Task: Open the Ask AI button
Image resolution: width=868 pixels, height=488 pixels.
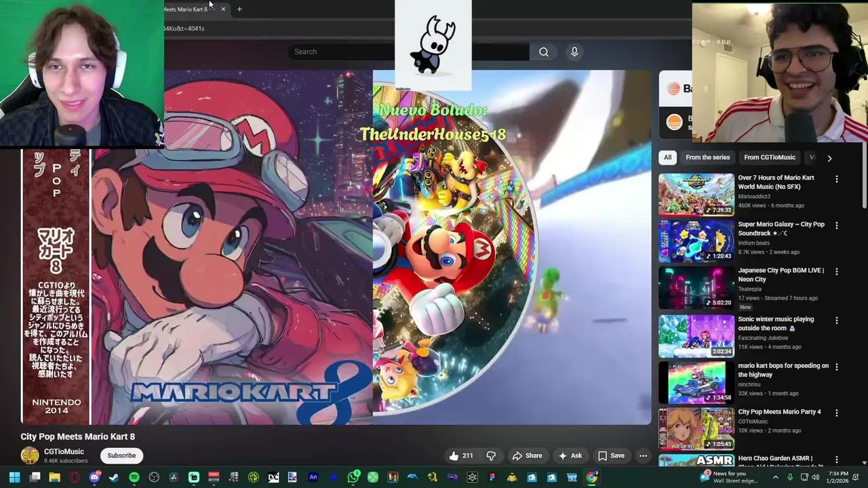Action: point(570,455)
